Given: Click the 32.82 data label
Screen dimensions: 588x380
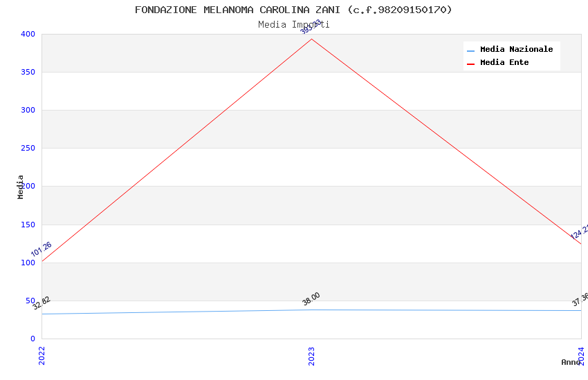Looking at the screenshot, I should pos(42,303).
